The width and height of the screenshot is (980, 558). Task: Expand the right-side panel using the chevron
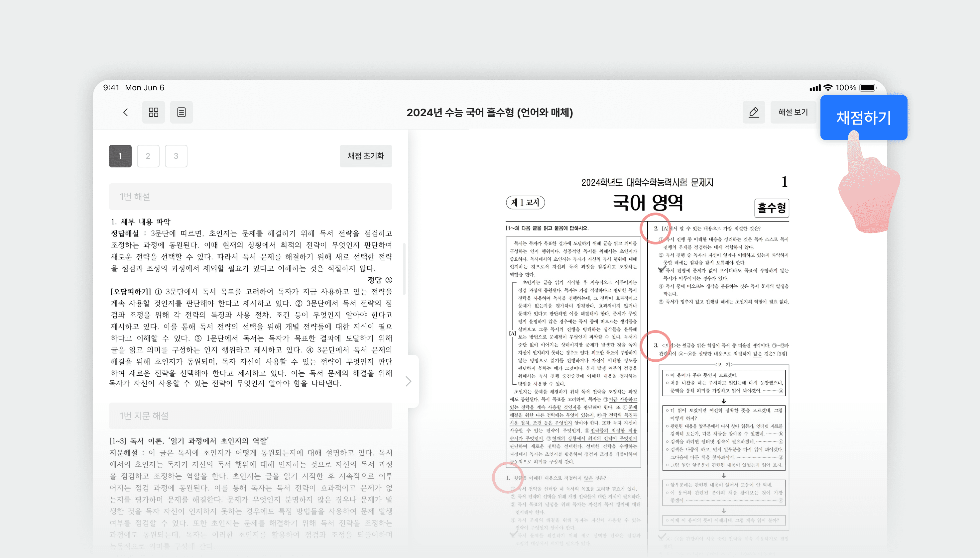pyautogui.click(x=408, y=381)
